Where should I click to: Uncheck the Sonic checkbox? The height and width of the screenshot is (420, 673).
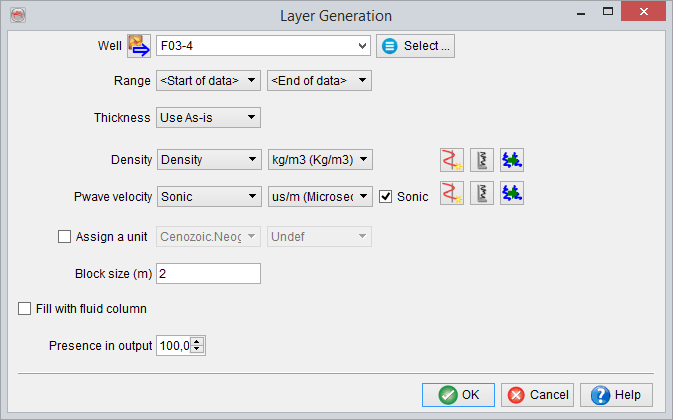[386, 197]
